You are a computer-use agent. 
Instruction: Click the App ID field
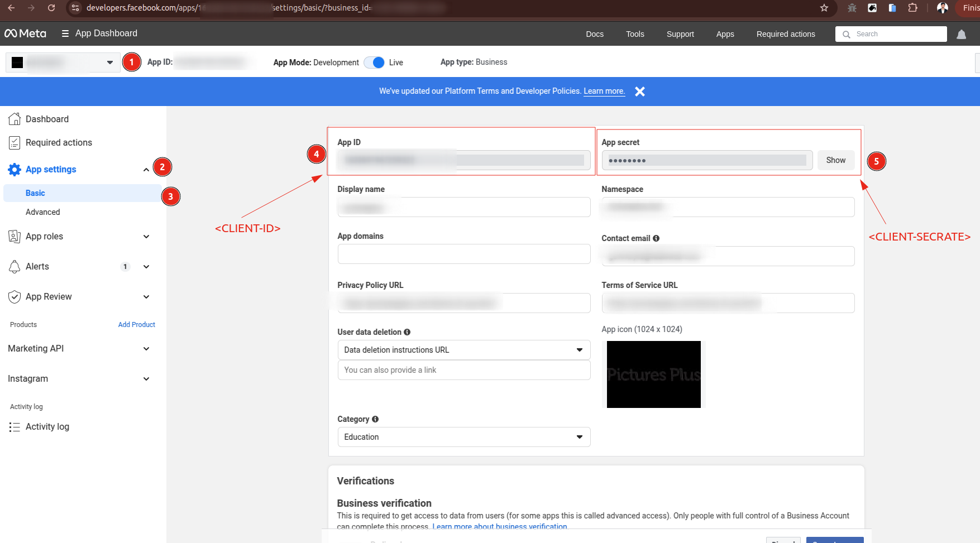pos(464,160)
